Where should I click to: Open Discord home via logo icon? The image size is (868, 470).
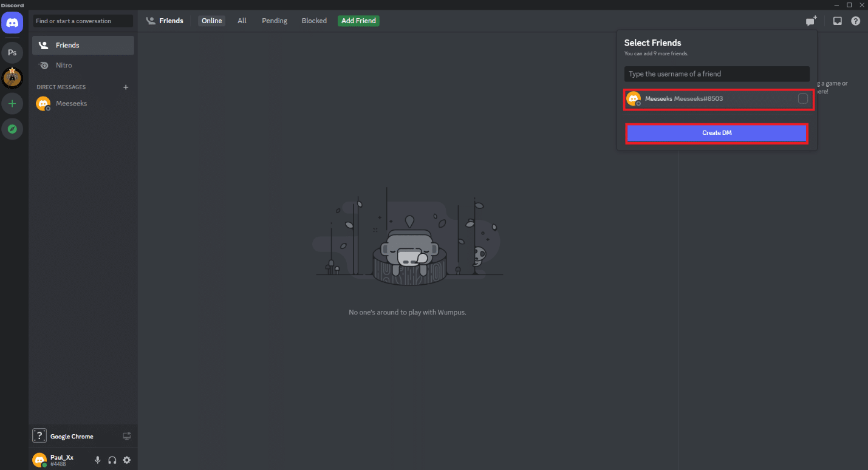12,22
